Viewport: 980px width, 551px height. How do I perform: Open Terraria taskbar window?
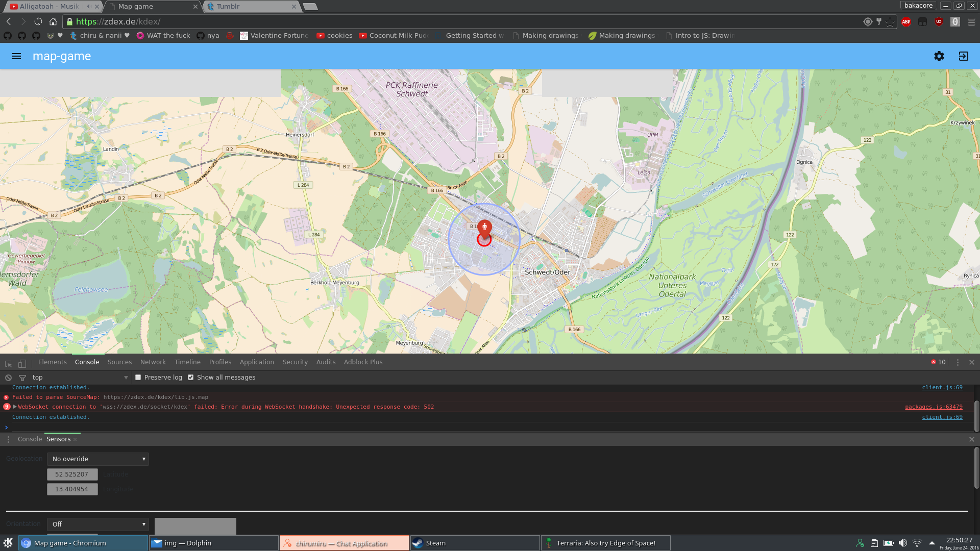pyautogui.click(x=605, y=543)
